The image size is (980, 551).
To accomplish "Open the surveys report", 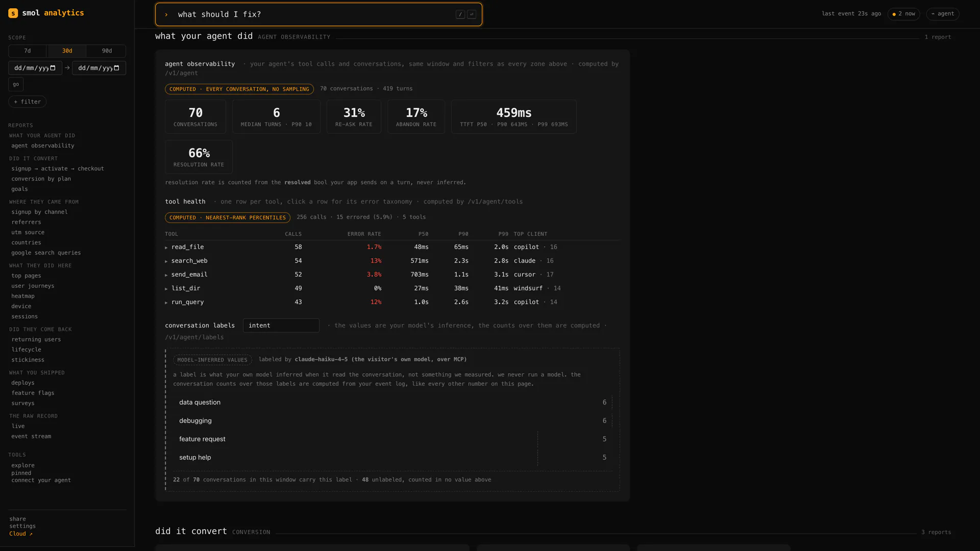I will click(x=23, y=404).
